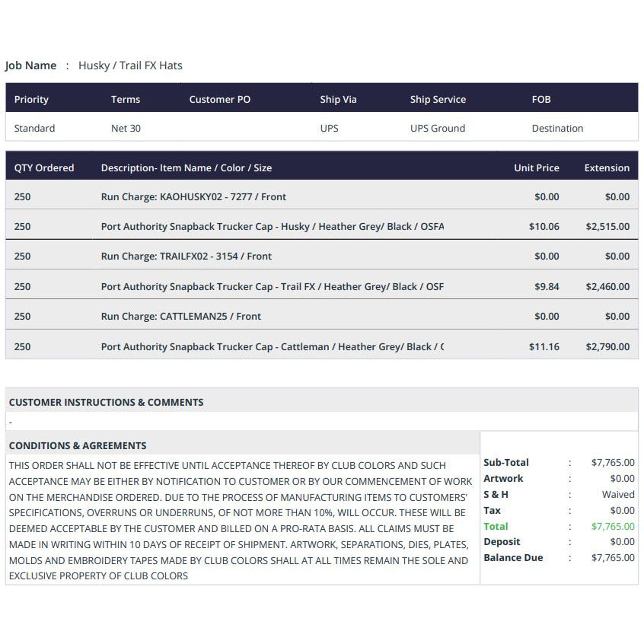Viewport: 644px width, 644px height.
Task: Click the $2,460.00 Trail FX extension amount
Action: coord(607,286)
